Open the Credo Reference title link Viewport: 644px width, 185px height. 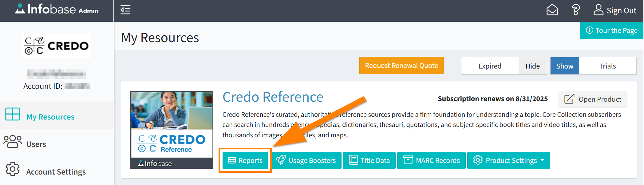pyautogui.click(x=273, y=97)
